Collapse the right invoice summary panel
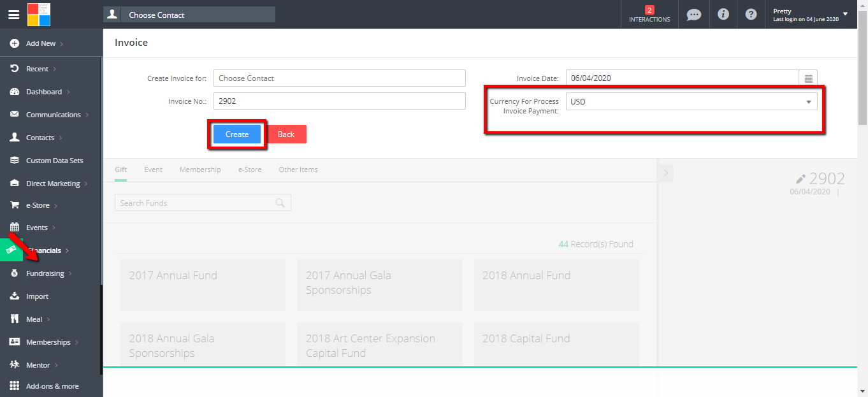This screenshot has height=397, width=868. tap(665, 173)
